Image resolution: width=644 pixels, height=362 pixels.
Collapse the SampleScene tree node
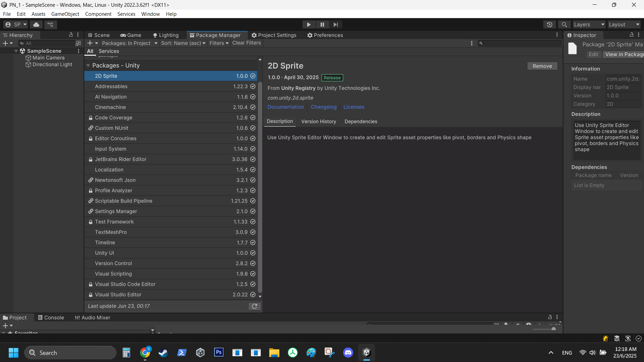pos(16,51)
